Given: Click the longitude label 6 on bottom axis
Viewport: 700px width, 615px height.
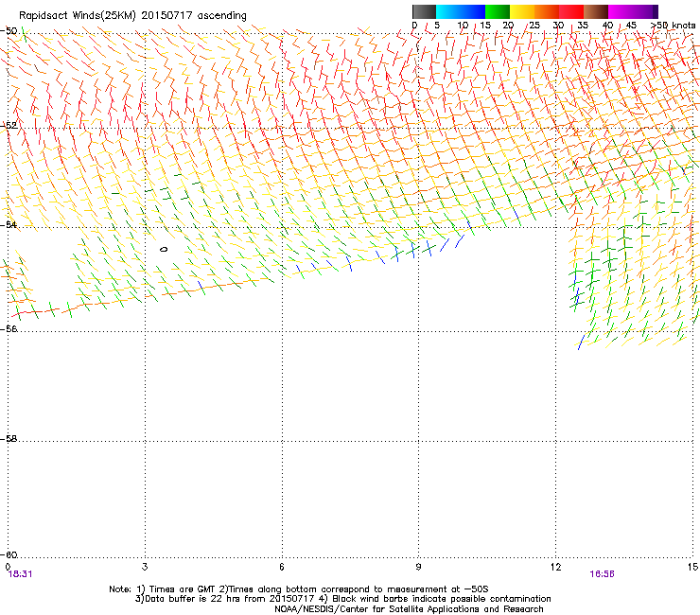Looking at the screenshot, I should click(x=282, y=567).
